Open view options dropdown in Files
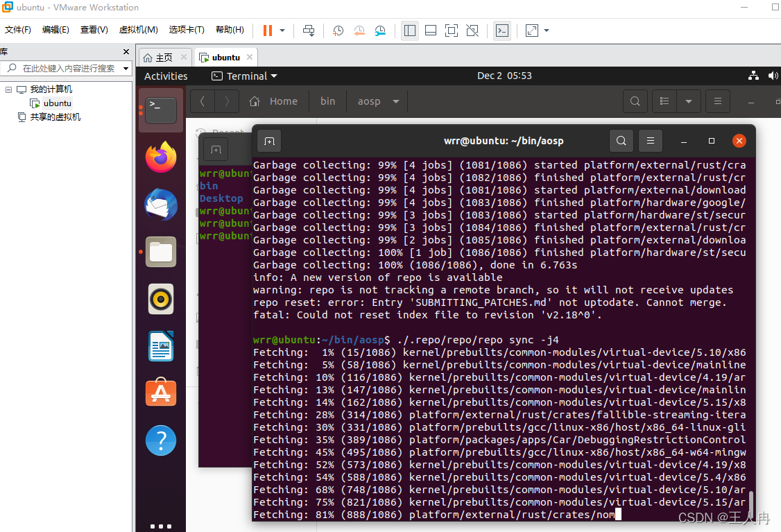Image resolution: width=781 pixels, height=532 pixels. tap(689, 101)
